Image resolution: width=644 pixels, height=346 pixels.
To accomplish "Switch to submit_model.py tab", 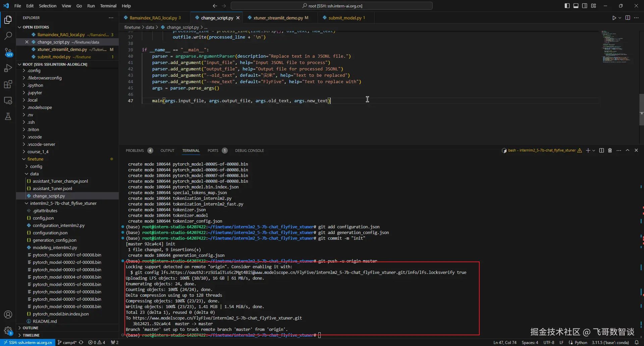I will tap(345, 18).
